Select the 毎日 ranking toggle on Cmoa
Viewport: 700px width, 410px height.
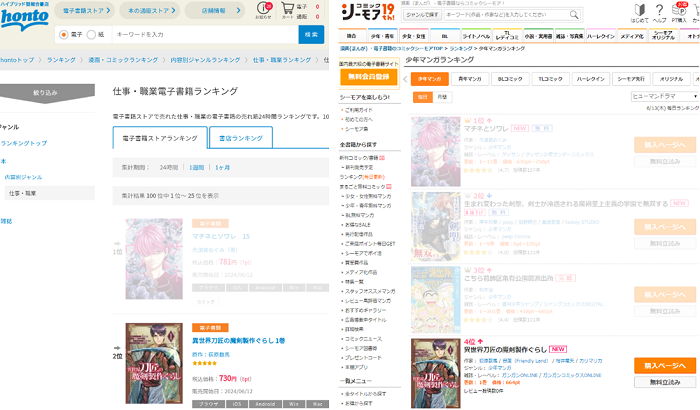[x=422, y=97]
